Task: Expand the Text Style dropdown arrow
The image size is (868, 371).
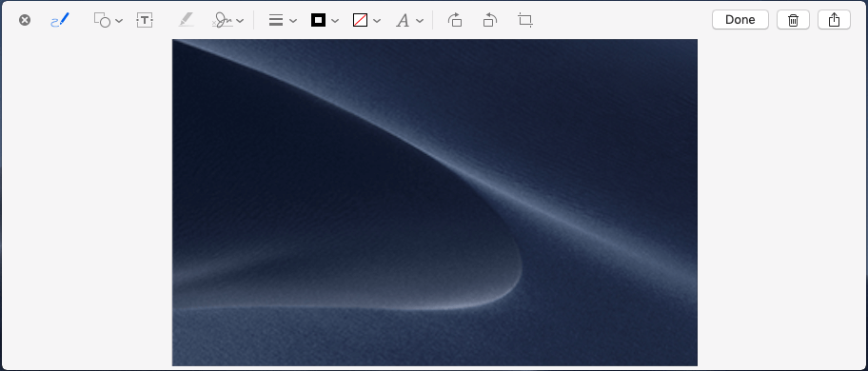Action: [420, 21]
